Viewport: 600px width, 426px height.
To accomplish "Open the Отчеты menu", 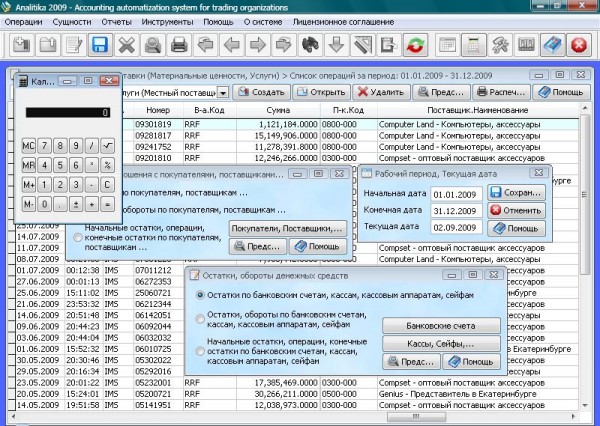I will click(116, 22).
